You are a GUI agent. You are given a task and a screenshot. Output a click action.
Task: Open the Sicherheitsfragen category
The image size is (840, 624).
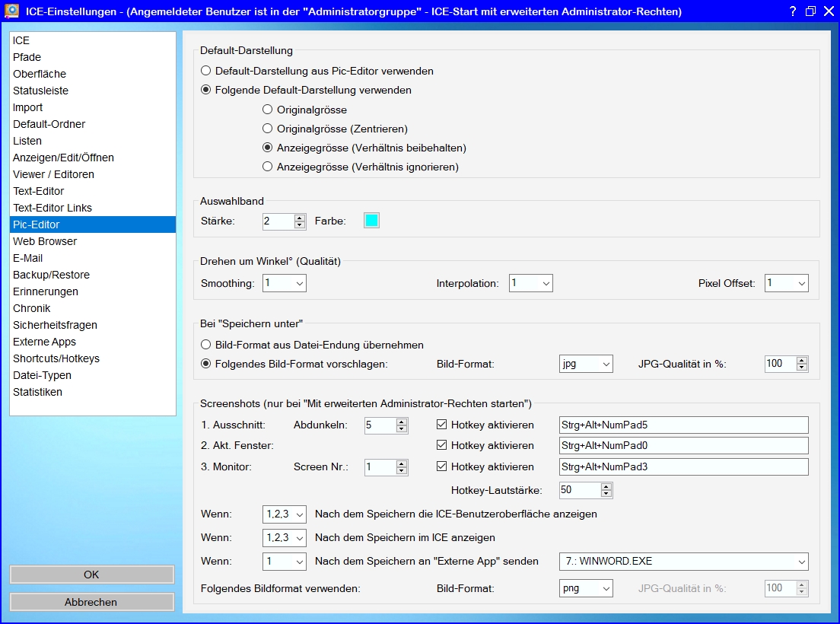point(93,325)
